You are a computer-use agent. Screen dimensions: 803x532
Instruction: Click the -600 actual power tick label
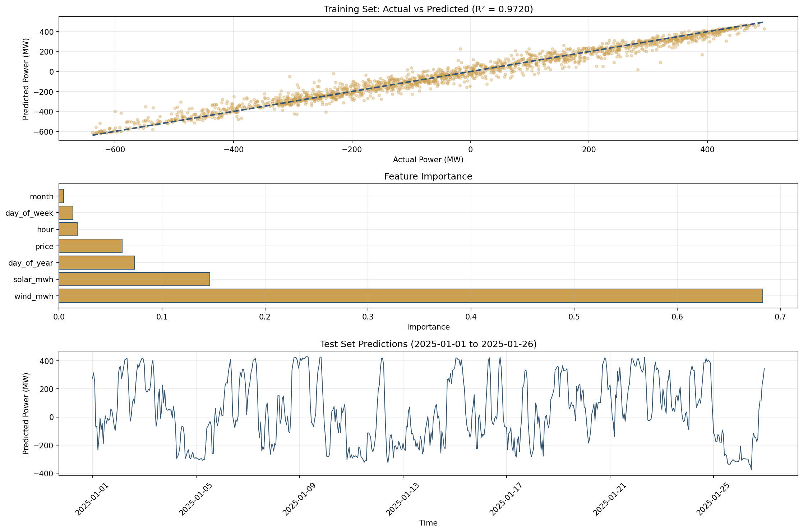(x=115, y=150)
